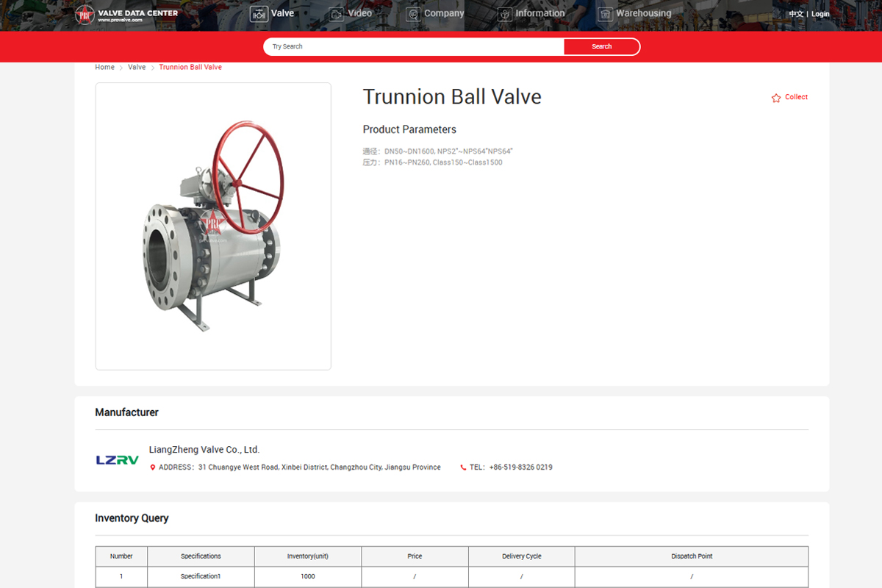Viewport: 882px width, 588px height.
Task: Click the red address location pin
Action: 153,467
